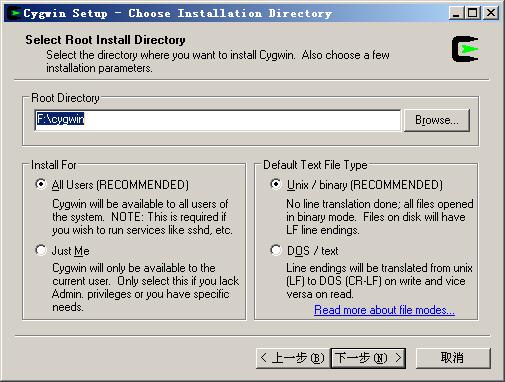Click the 'Root Directory' group label
Screen dimensions: 505x382
point(65,98)
